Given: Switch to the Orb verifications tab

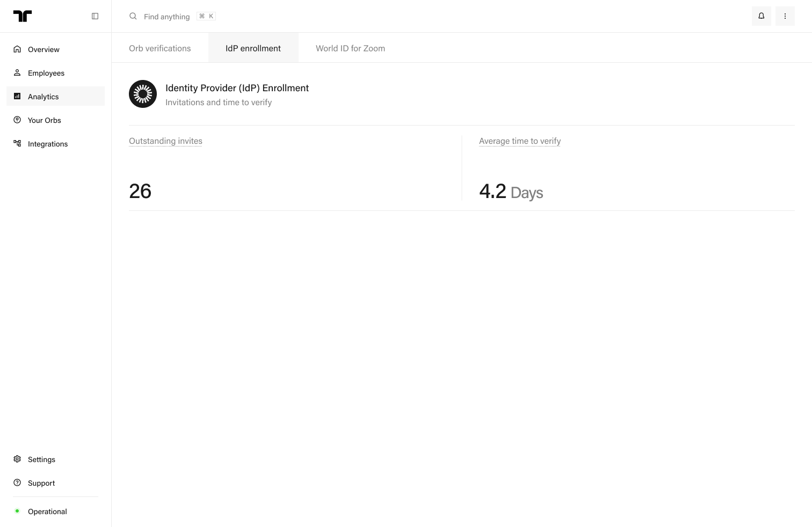Looking at the screenshot, I should 160,48.
